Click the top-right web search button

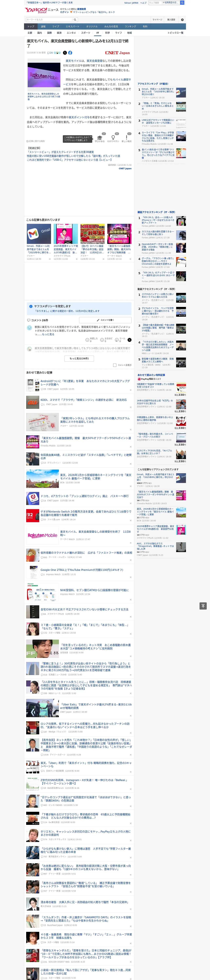tap(182, 3)
